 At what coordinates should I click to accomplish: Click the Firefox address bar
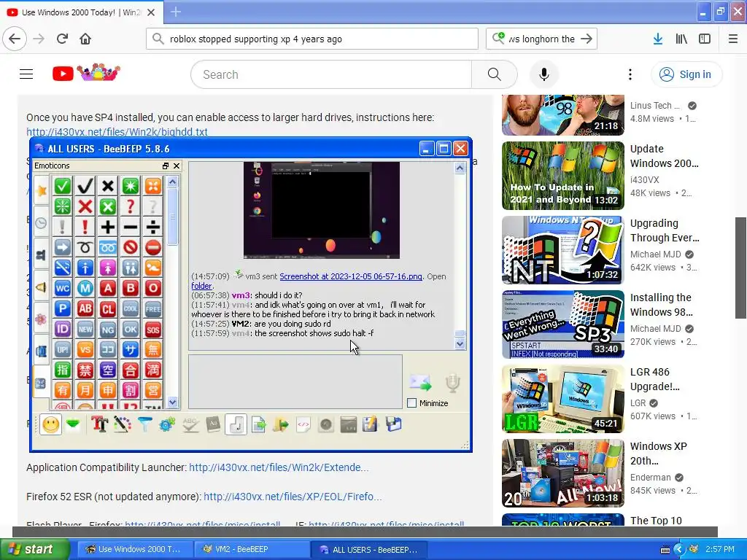[312, 39]
